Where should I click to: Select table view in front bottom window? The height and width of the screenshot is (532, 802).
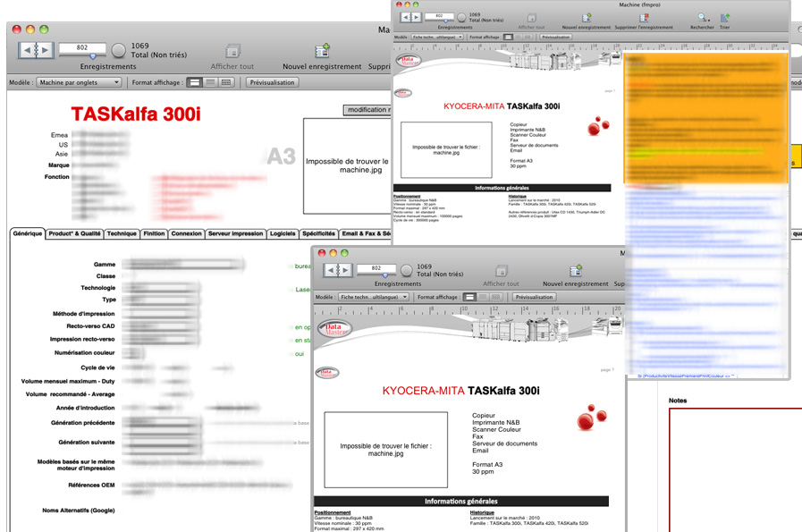(x=495, y=297)
